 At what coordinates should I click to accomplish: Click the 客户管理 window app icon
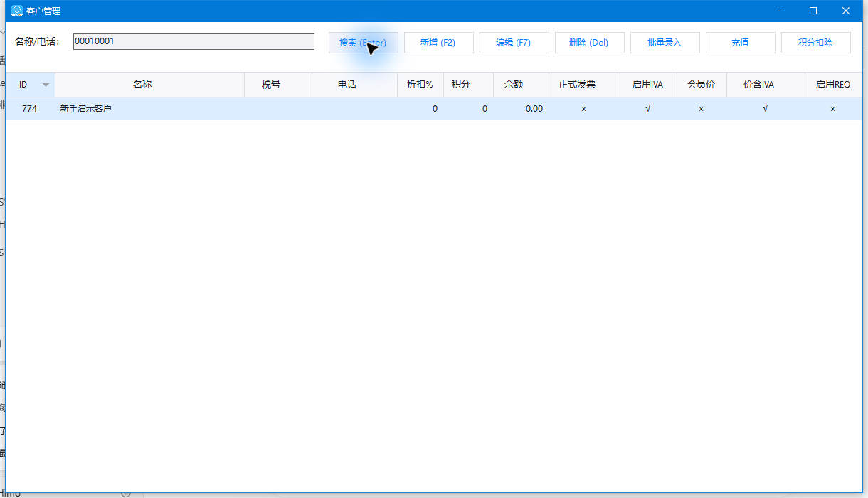pyautogui.click(x=17, y=11)
